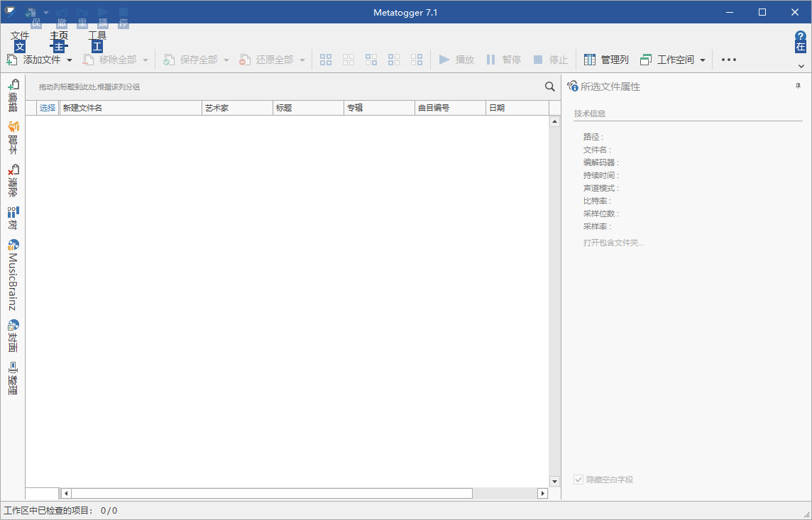The height and width of the screenshot is (520, 812).
Task: Expand the 添加文件 dropdown arrow
Action: (70, 60)
